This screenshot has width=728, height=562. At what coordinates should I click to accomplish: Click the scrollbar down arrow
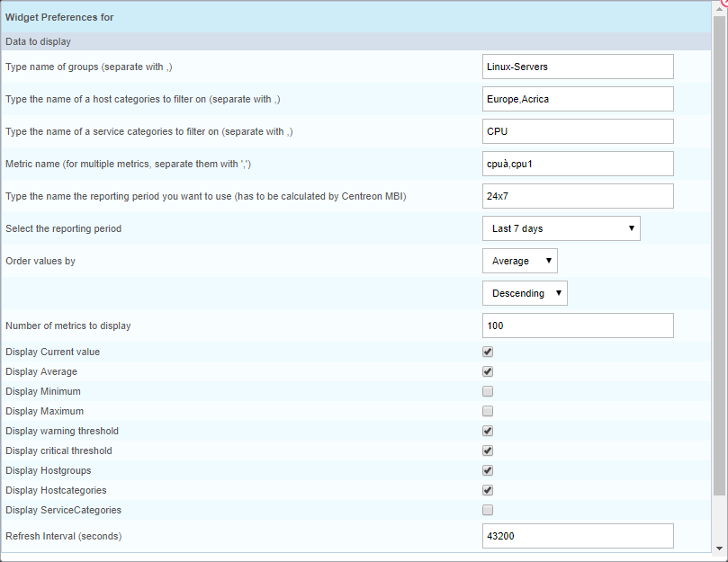click(x=719, y=548)
